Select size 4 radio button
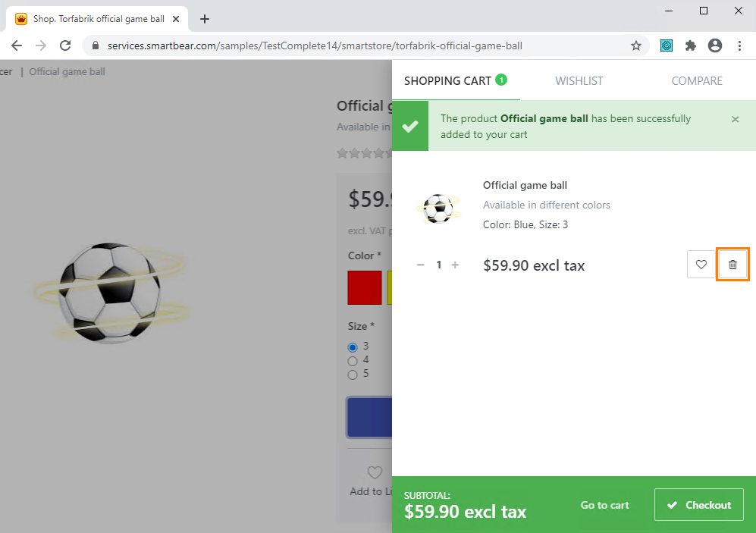 pyautogui.click(x=352, y=360)
